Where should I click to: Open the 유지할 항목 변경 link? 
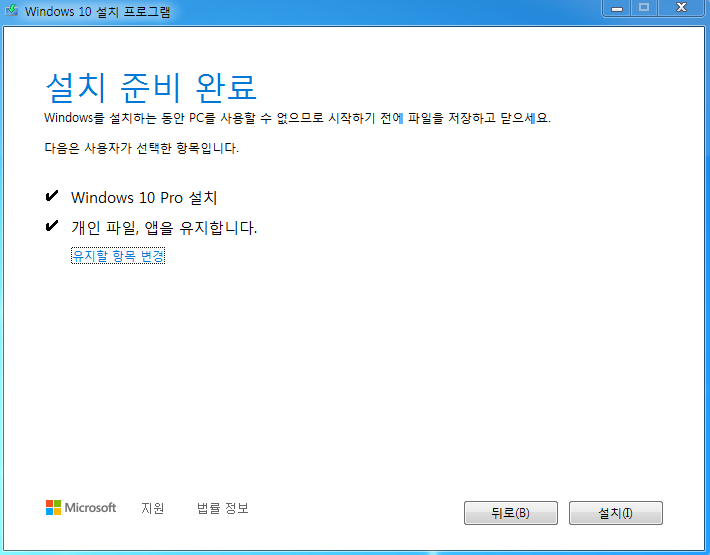pos(118,256)
